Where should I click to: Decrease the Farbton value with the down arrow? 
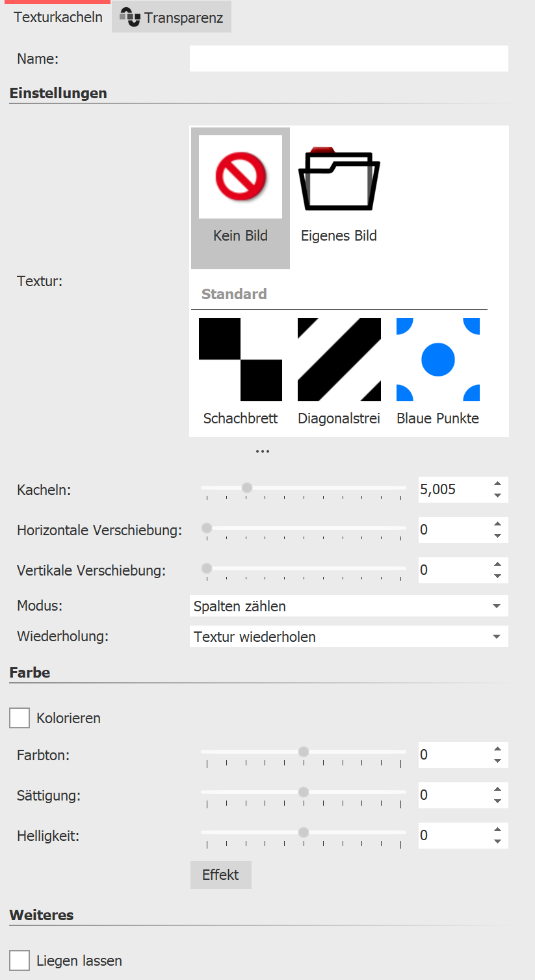(x=498, y=760)
